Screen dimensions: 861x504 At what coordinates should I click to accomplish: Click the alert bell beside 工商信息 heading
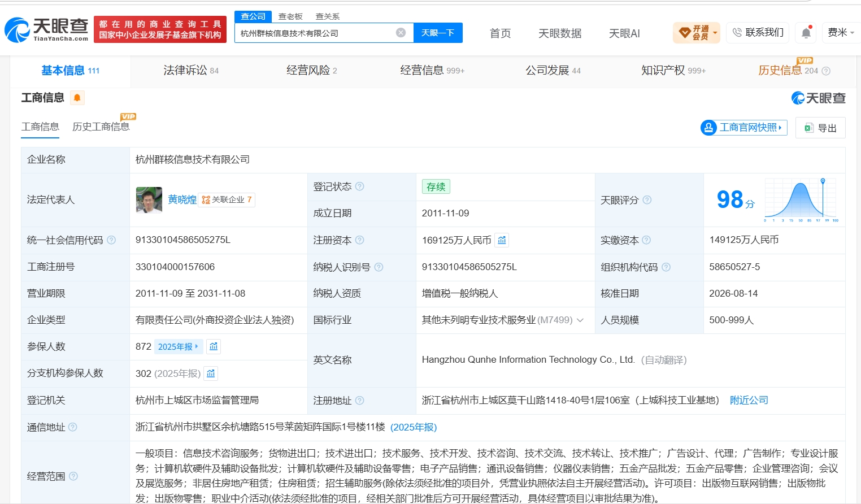click(77, 98)
